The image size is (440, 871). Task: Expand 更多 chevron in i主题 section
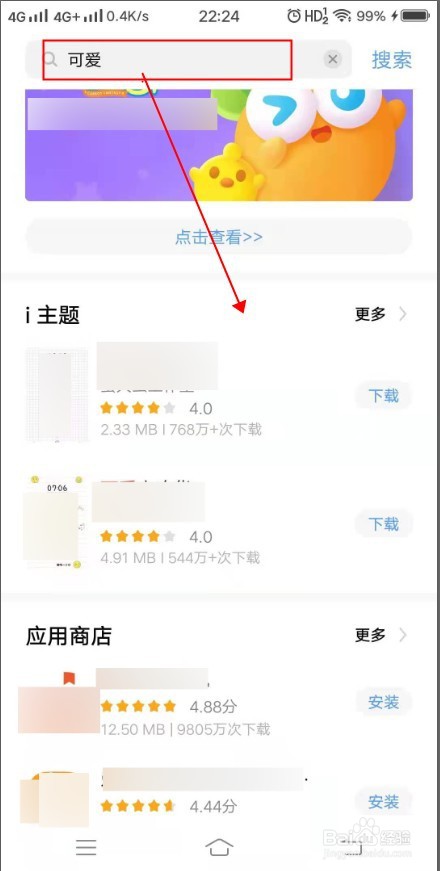403,314
